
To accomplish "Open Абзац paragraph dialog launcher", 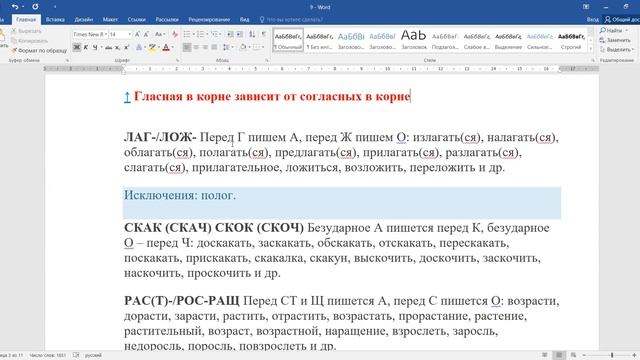I will pyautogui.click(x=267, y=60).
